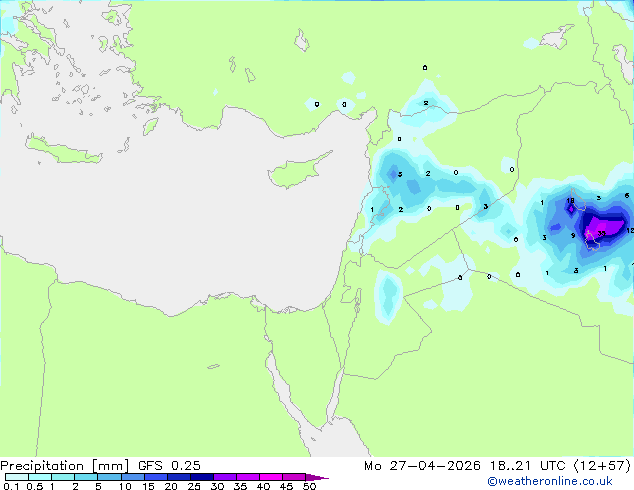Click the '(12+57)' forecast run text
The height and width of the screenshot is (490, 634).
tap(602, 466)
